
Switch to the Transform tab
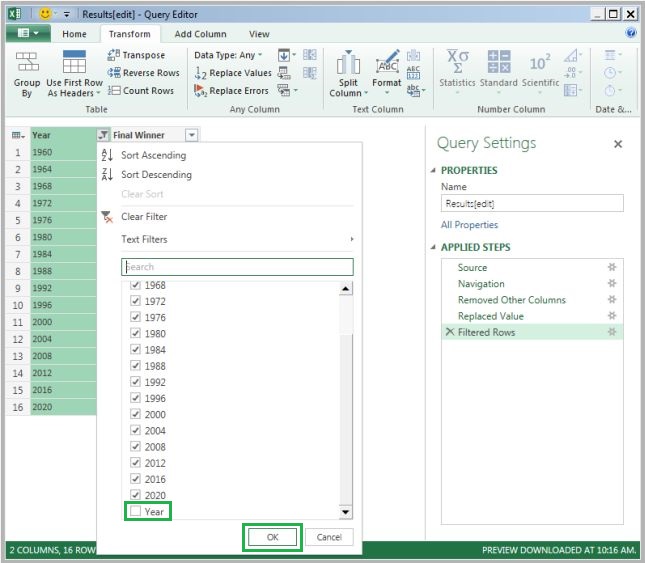pyautogui.click(x=130, y=34)
